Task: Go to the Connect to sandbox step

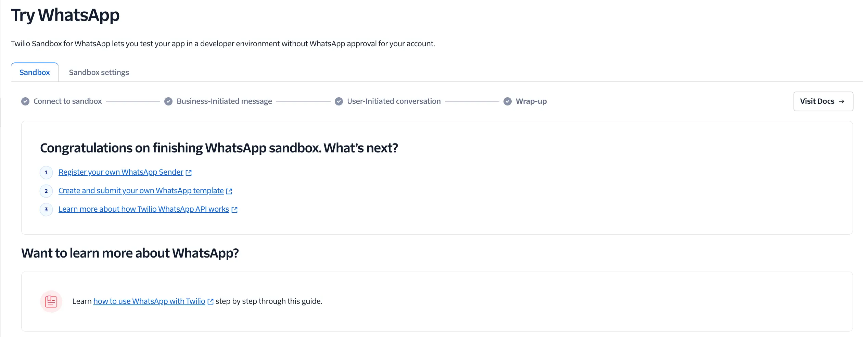Action: [x=68, y=101]
